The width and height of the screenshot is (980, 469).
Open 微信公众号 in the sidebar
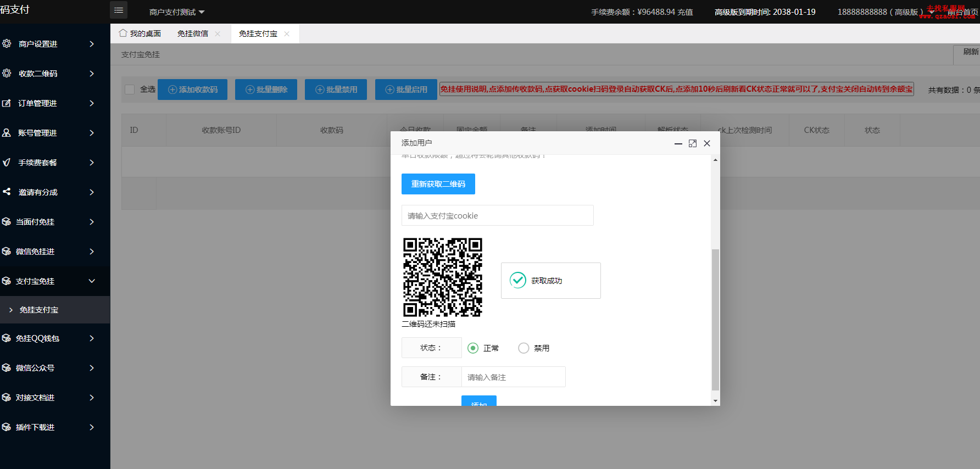point(55,367)
